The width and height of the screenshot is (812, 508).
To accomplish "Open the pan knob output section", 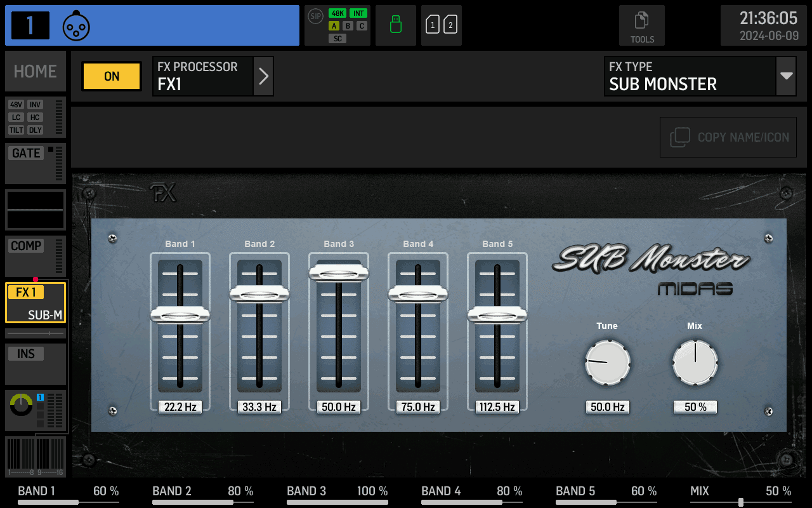I will (x=36, y=410).
